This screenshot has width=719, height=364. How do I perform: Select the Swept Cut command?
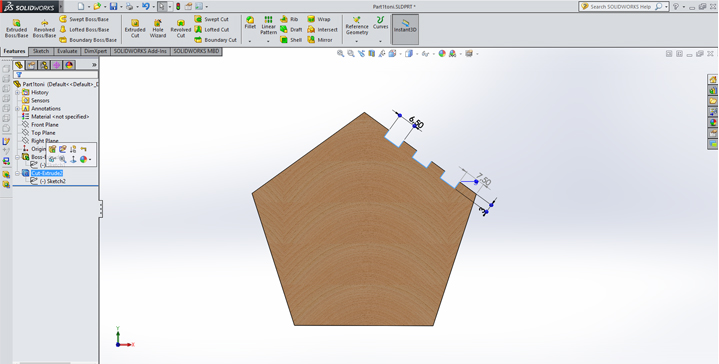[211, 19]
